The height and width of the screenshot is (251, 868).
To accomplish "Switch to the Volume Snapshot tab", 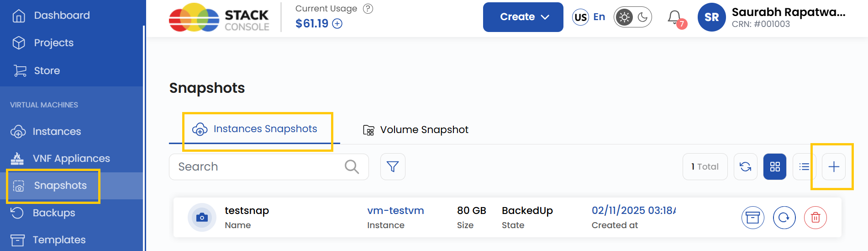I will [416, 130].
